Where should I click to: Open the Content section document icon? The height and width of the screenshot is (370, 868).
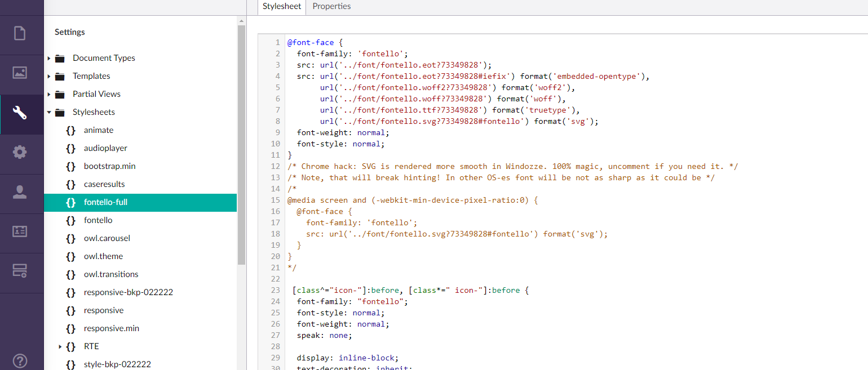pos(20,33)
